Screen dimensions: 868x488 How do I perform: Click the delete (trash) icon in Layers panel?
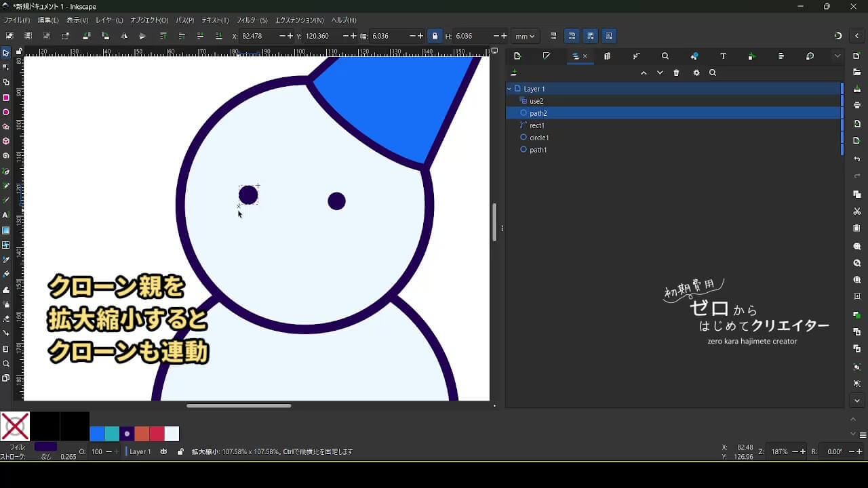pos(676,73)
